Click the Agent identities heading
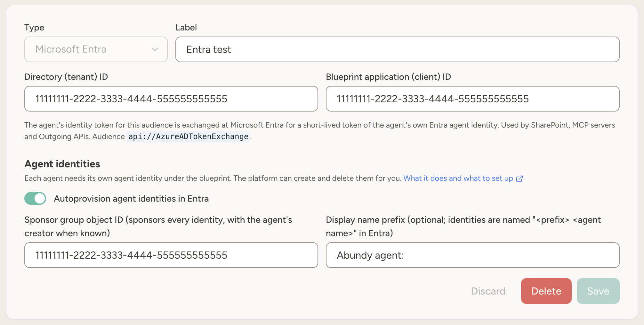The width and height of the screenshot is (644, 325). click(x=62, y=164)
